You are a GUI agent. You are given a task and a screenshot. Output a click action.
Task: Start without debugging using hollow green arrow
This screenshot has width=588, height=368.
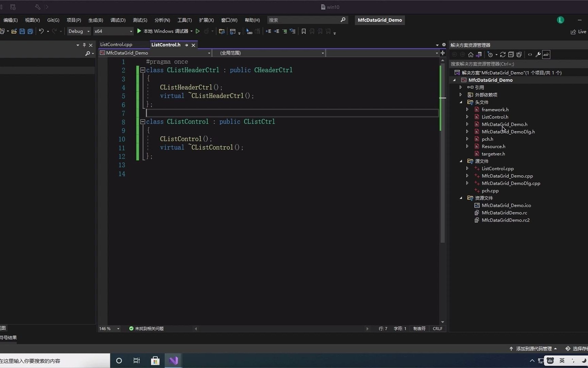click(197, 31)
